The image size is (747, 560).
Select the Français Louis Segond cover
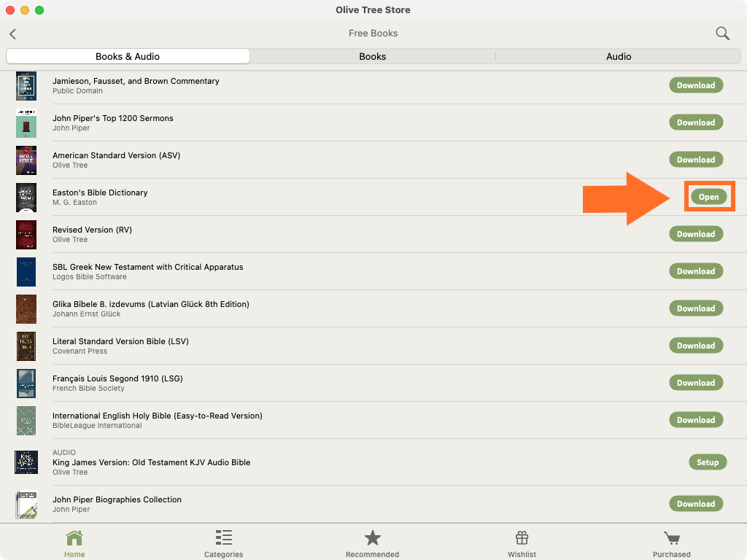pyautogui.click(x=26, y=383)
